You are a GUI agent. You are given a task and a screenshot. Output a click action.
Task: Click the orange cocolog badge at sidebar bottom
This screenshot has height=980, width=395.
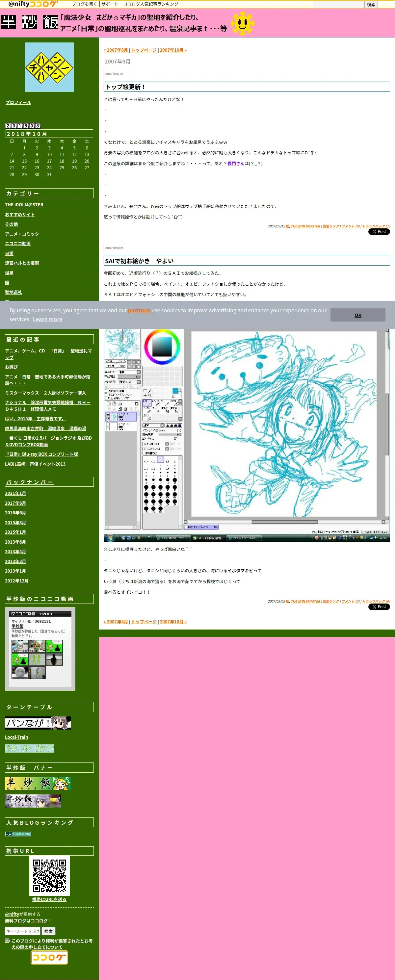click(x=49, y=958)
